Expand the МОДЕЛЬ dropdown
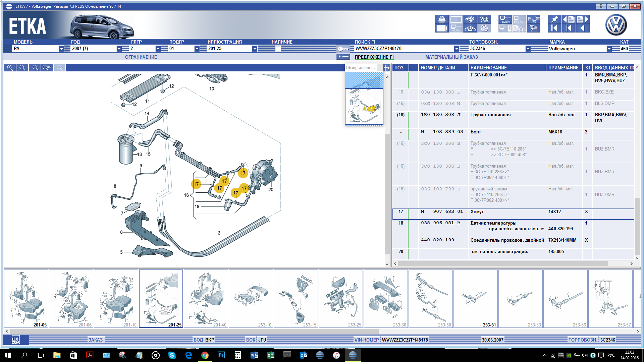Screen dimensions: 644x362 click(x=61, y=49)
